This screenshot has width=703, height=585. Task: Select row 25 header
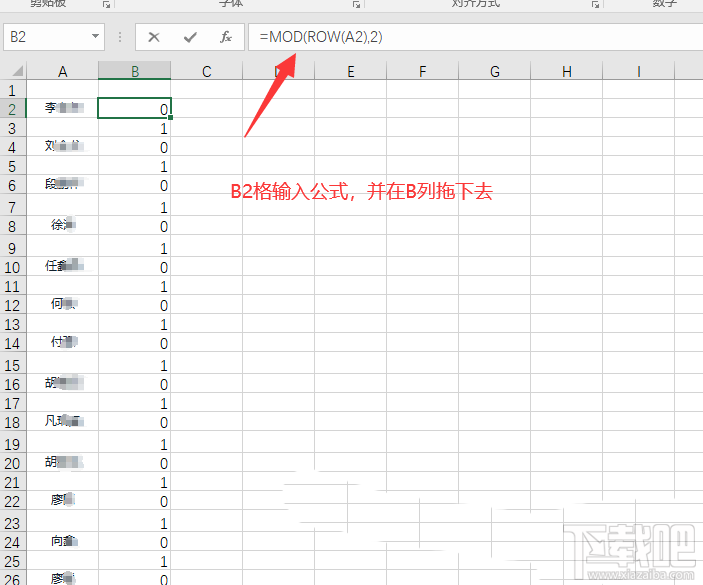coord(13,561)
